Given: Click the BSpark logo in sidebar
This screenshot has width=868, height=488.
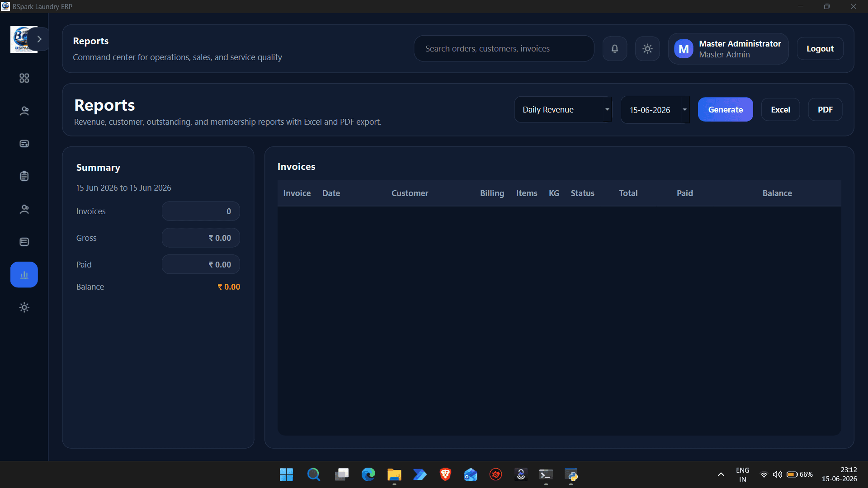Looking at the screenshot, I should coord(21,39).
